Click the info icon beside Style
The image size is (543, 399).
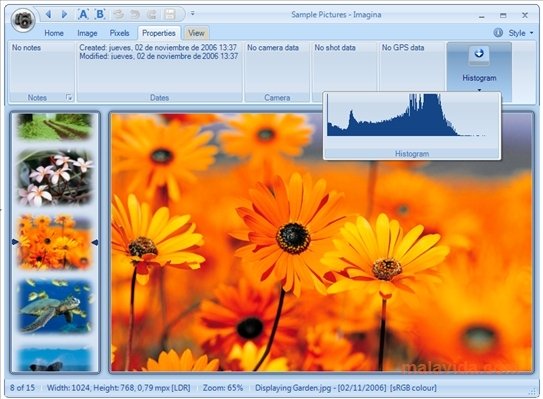pos(498,33)
